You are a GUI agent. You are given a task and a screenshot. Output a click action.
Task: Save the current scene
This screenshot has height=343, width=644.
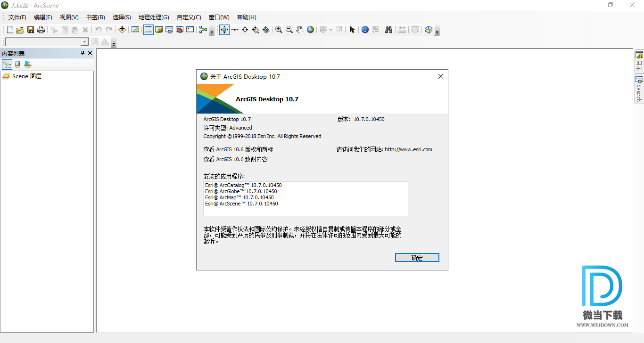tap(30, 30)
